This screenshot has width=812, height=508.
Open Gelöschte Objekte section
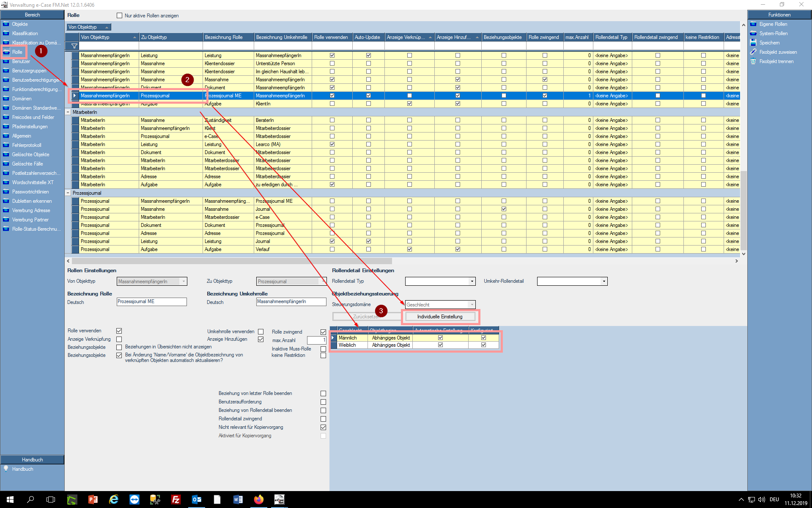(30, 155)
